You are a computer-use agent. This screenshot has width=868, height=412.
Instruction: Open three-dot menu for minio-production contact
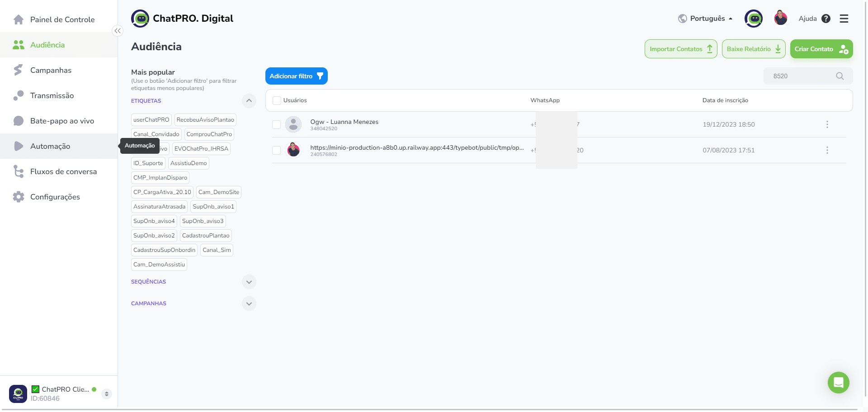(827, 150)
